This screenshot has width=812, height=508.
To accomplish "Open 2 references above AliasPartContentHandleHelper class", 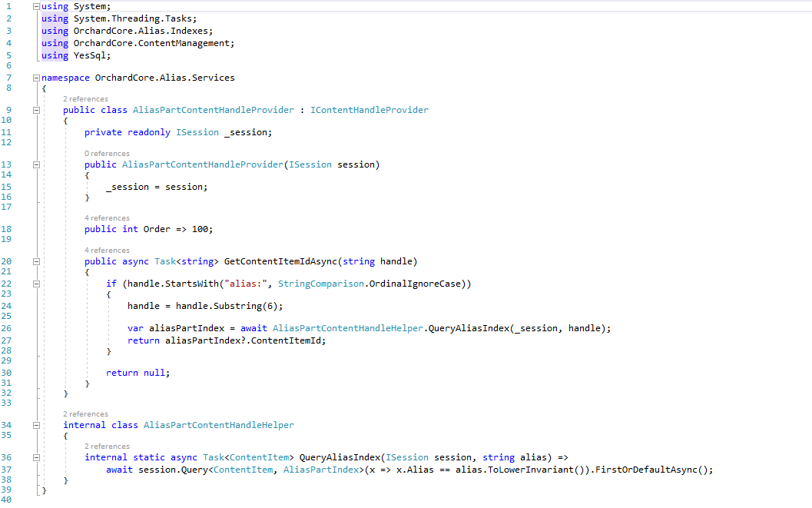I will pos(85,414).
